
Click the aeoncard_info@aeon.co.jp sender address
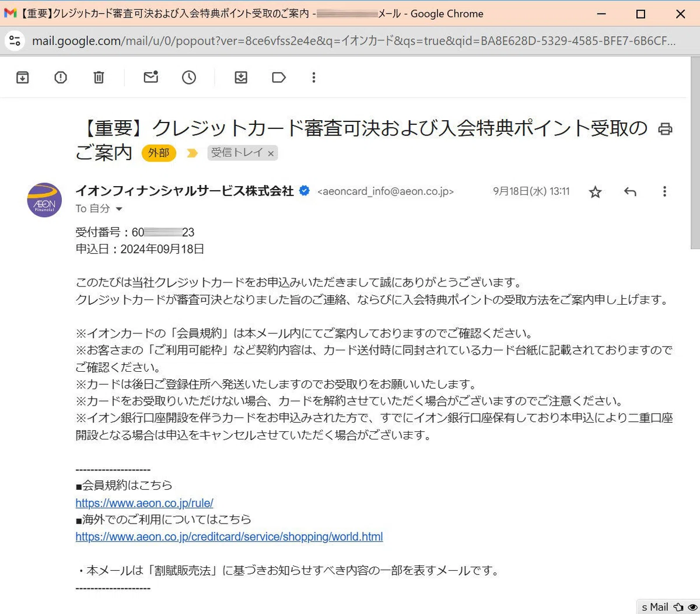tap(386, 191)
